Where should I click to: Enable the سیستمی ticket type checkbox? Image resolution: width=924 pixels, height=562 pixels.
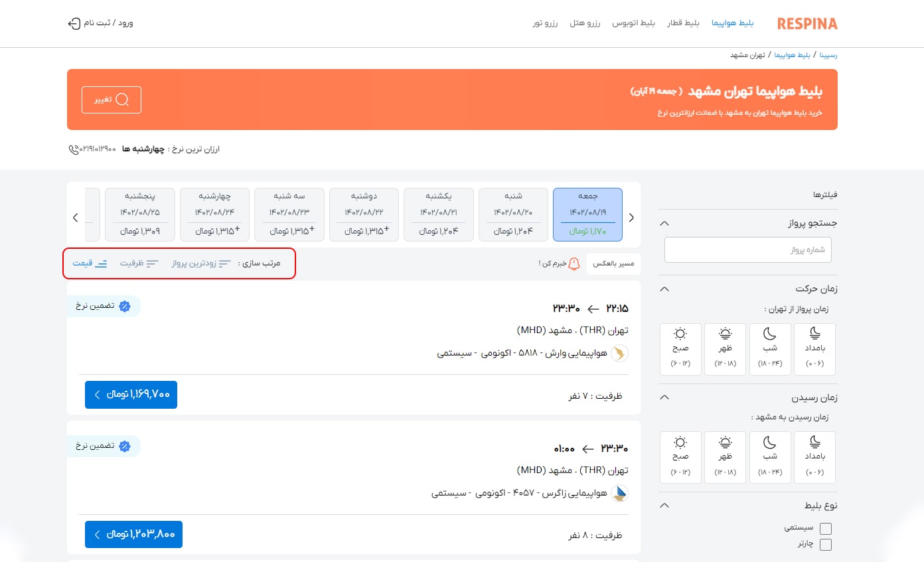[825, 528]
